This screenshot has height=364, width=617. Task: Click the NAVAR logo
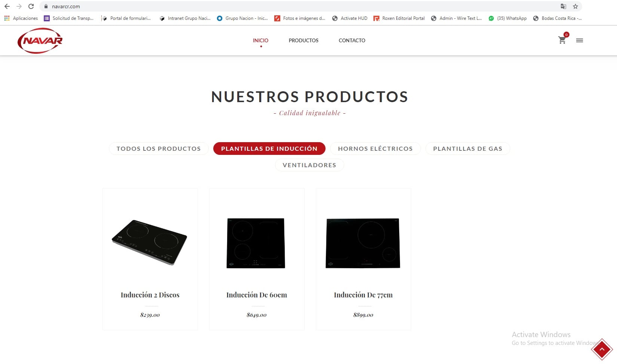[40, 40]
